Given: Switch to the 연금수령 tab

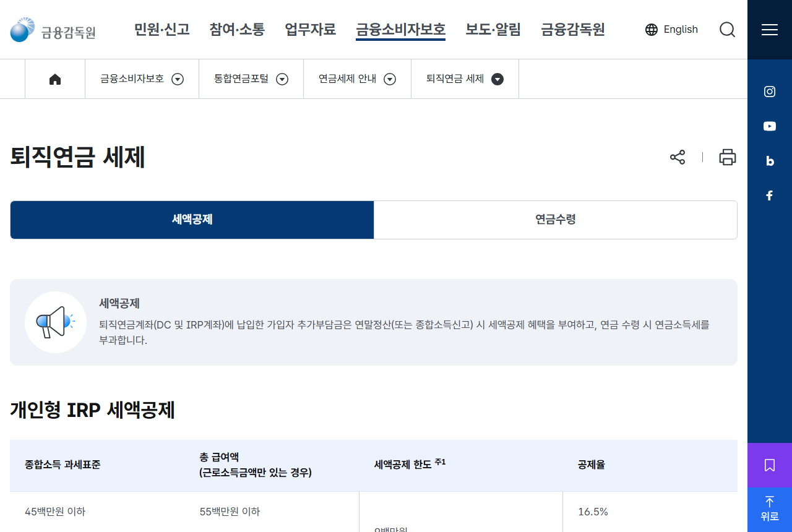Looking at the screenshot, I should (556, 220).
